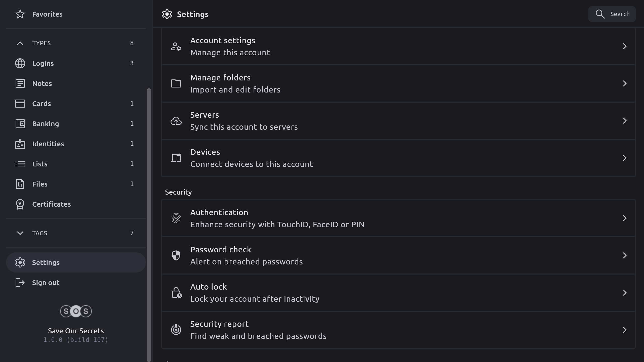
Task: Open Notes in the sidebar
Action: pyautogui.click(x=42, y=83)
